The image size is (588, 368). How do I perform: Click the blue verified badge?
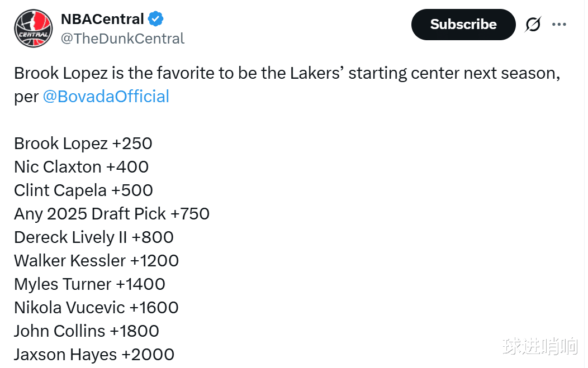pos(155,19)
